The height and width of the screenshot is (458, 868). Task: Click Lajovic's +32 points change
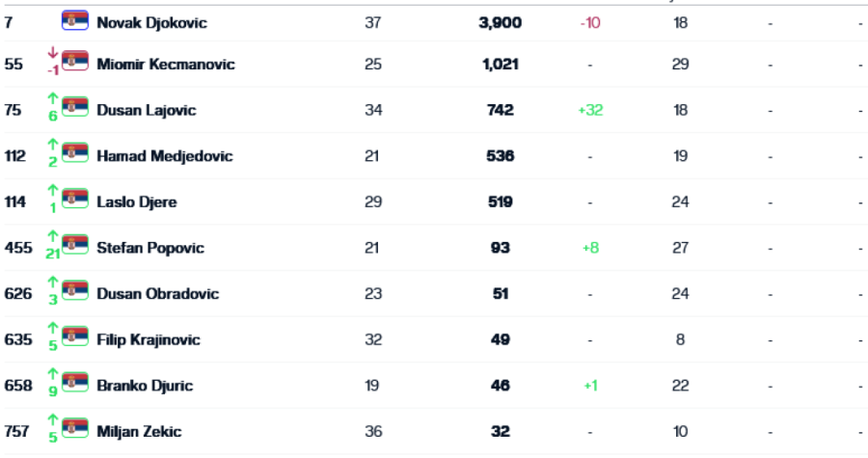tap(590, 110)
